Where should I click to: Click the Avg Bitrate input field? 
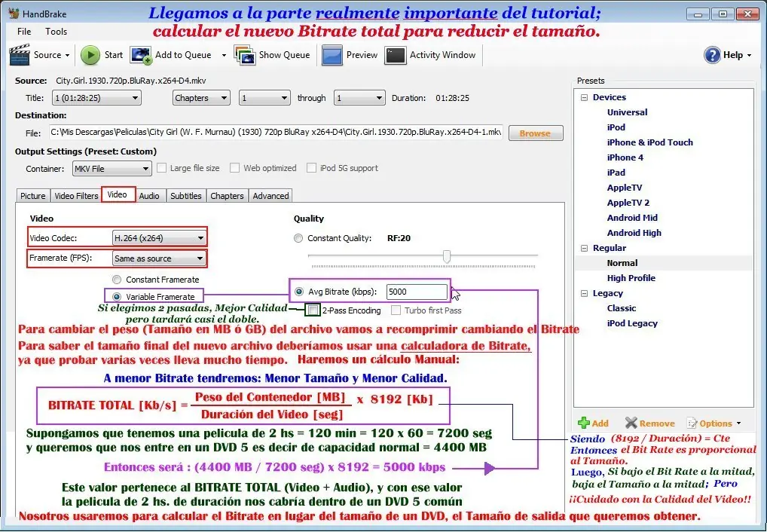417,292
